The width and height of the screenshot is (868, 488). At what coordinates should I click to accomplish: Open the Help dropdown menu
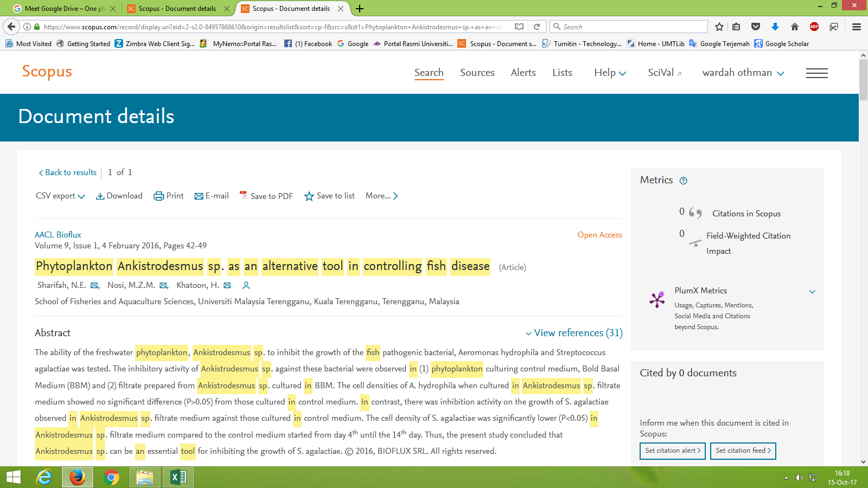click(610, 73)
